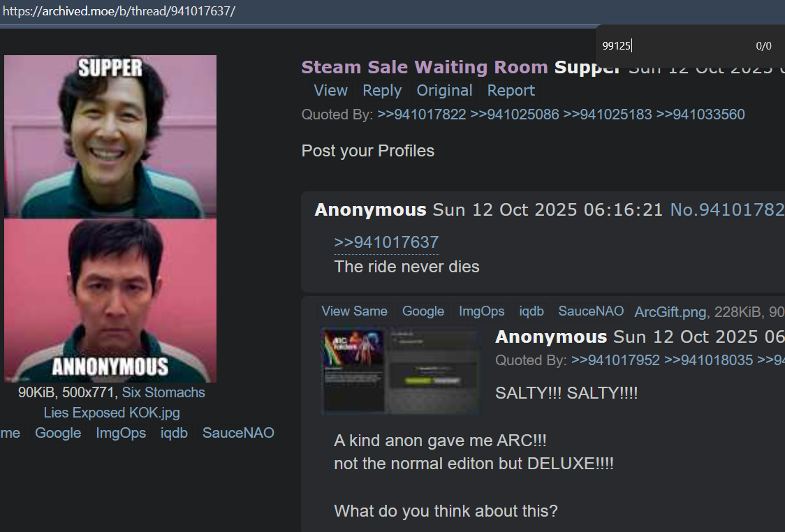Open ImgOps for the OP image
Screen dimensions: 785x532
point(121,433)
